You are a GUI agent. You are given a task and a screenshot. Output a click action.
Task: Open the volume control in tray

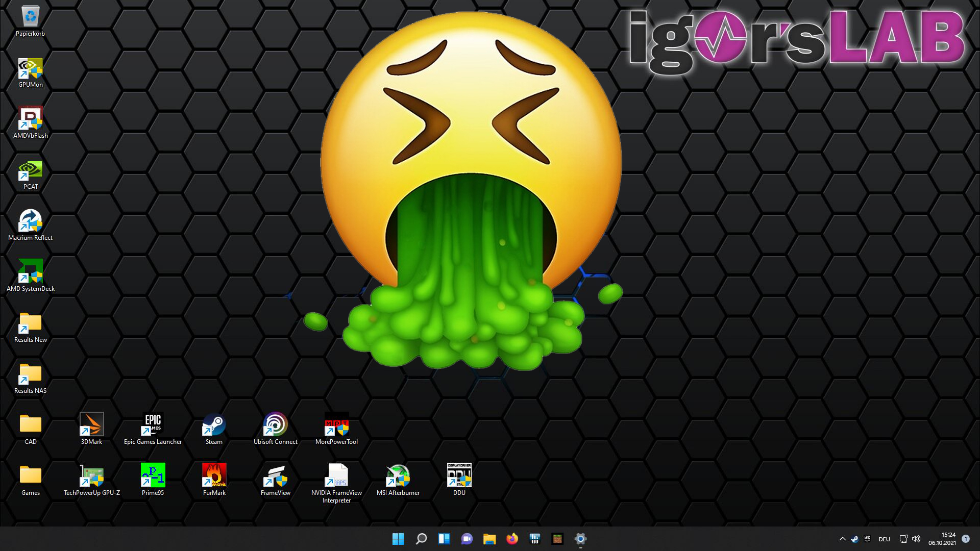click(x=916, y=539)
